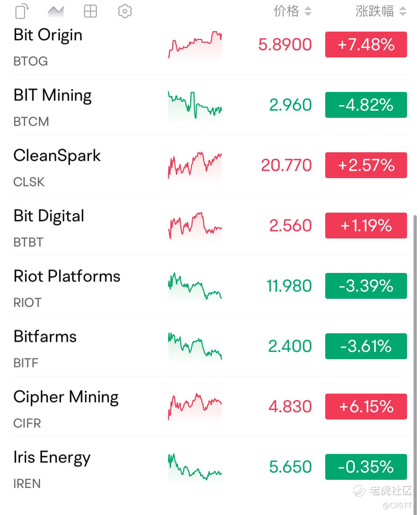Open the Bit Origin BTOG row
Image resolution: width=420 pixels, height=515 pixels.
pyautogui.click(x=210, y=47)
